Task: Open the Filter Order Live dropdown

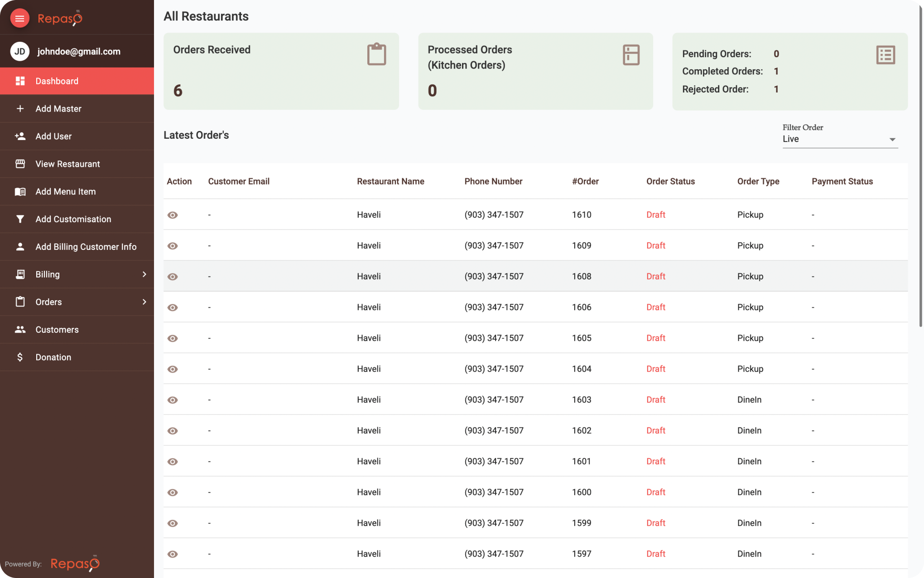Action: point(840,139)
